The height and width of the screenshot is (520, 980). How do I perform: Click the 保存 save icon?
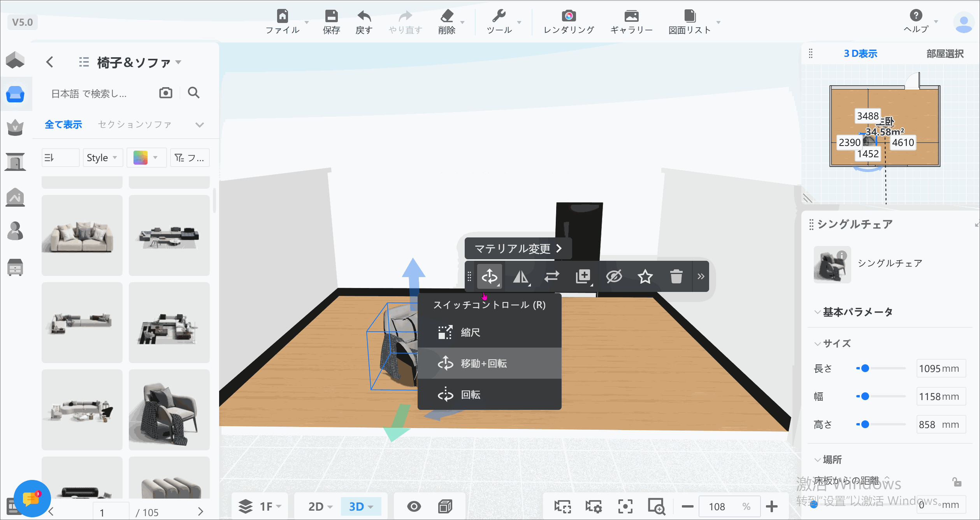[x=331, y=16]
